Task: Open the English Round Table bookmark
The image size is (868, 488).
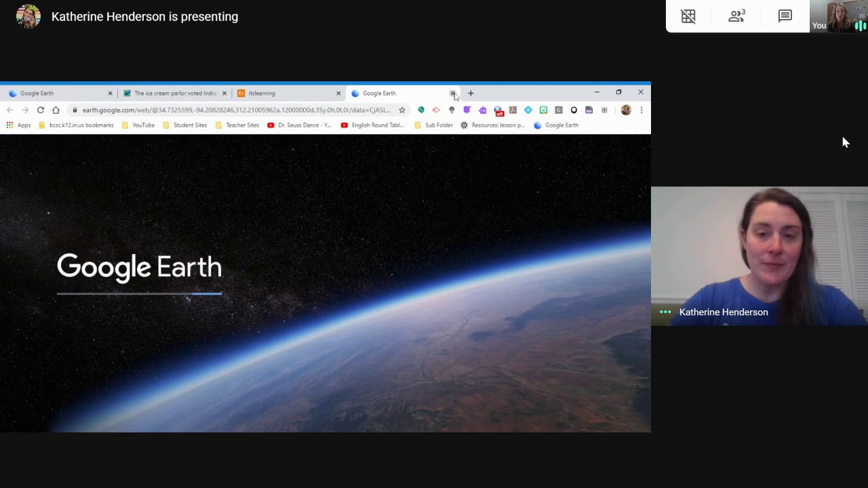Action: point(372,125)
